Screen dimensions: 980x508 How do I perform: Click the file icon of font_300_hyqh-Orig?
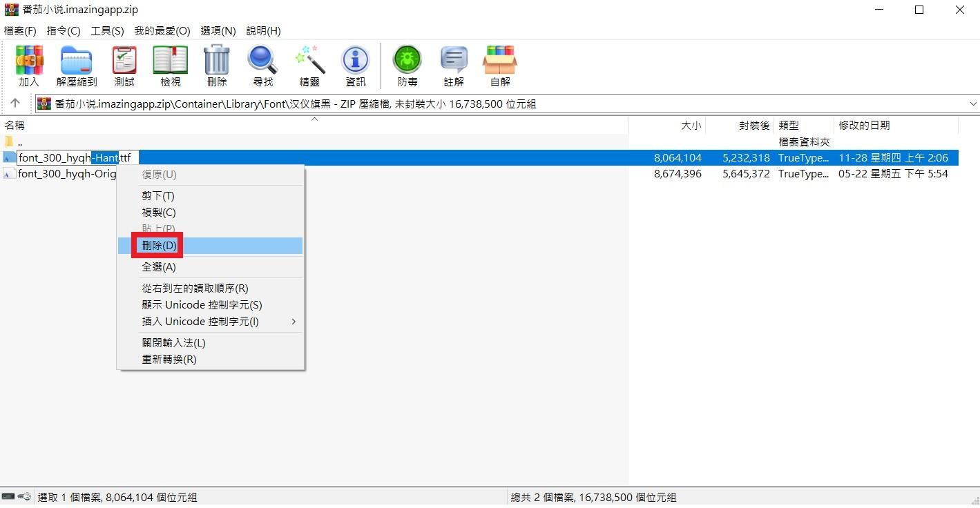(9, 174)
